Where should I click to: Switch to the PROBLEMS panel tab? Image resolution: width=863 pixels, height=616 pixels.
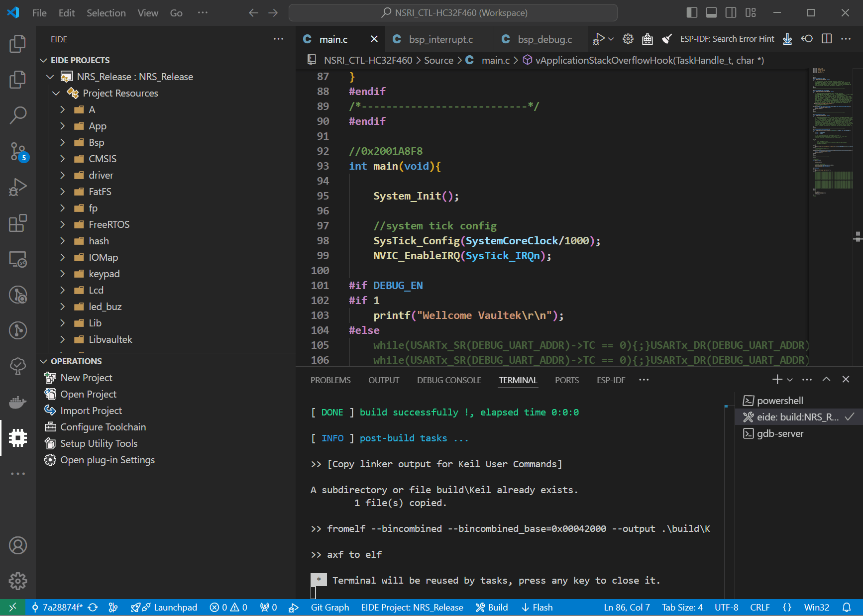click(330, 380)
